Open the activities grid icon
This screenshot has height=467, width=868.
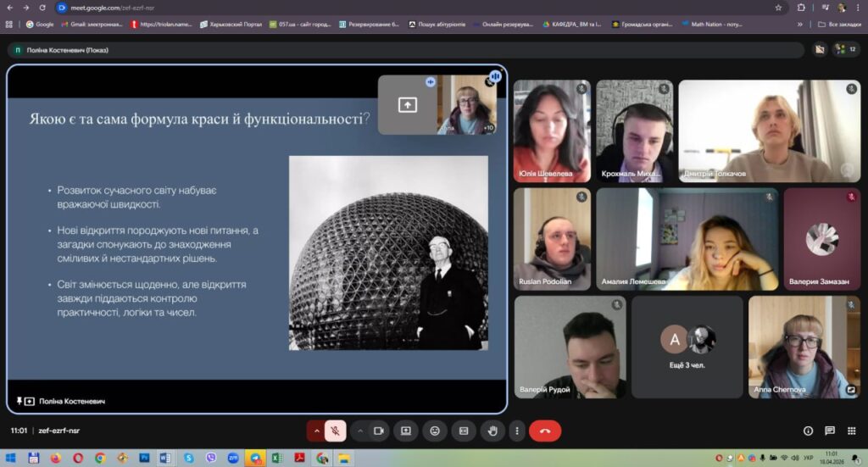(x=851, y=431)
